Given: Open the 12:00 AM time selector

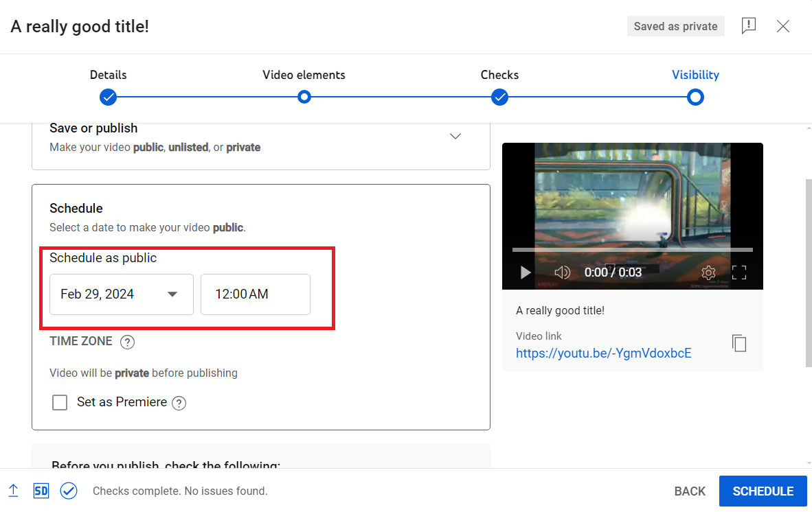Looking at the screenshot, I should click(255, 294).
